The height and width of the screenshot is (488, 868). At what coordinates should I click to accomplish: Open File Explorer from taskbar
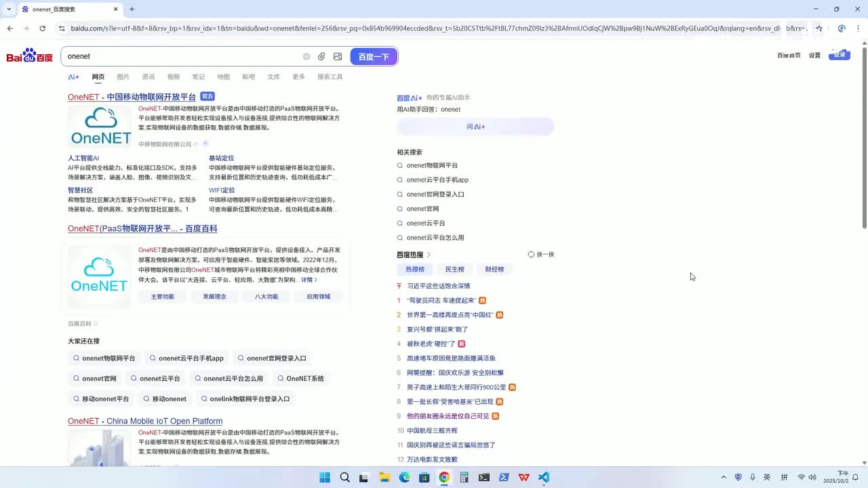[384, 477]
